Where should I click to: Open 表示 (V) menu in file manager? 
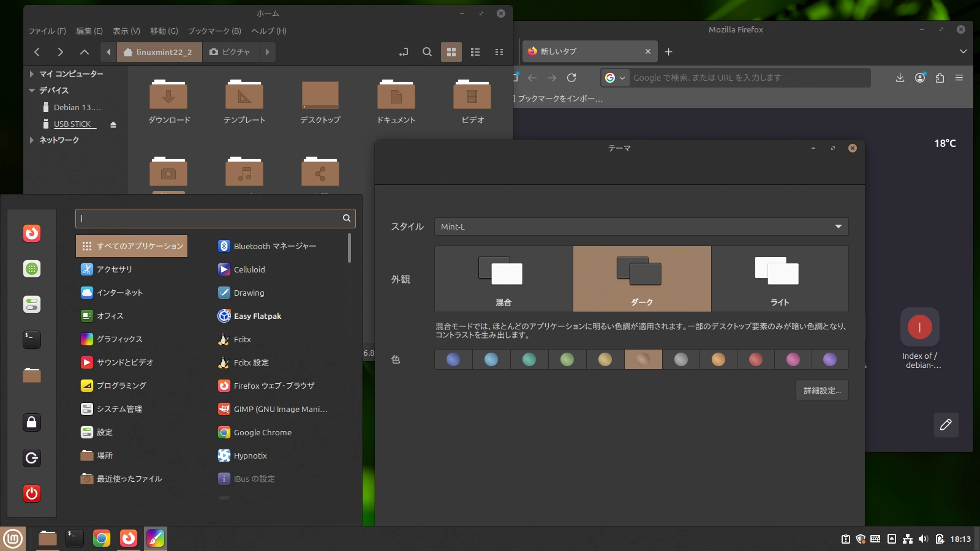[127, 31]
